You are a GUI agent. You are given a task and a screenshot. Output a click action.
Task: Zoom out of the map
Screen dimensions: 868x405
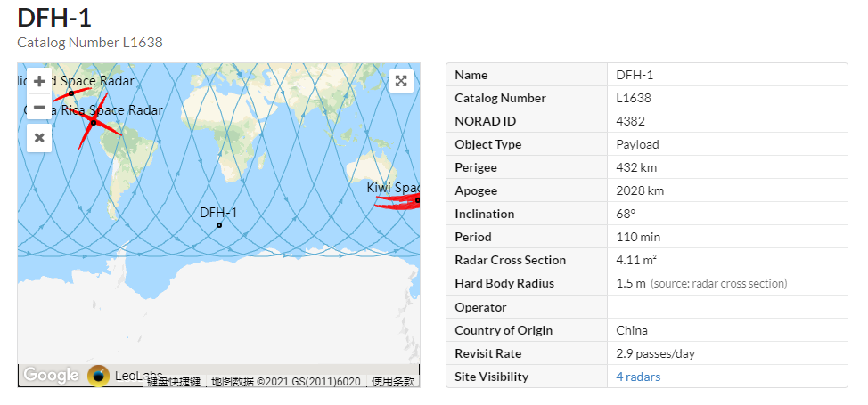click(x=39, y=108)
